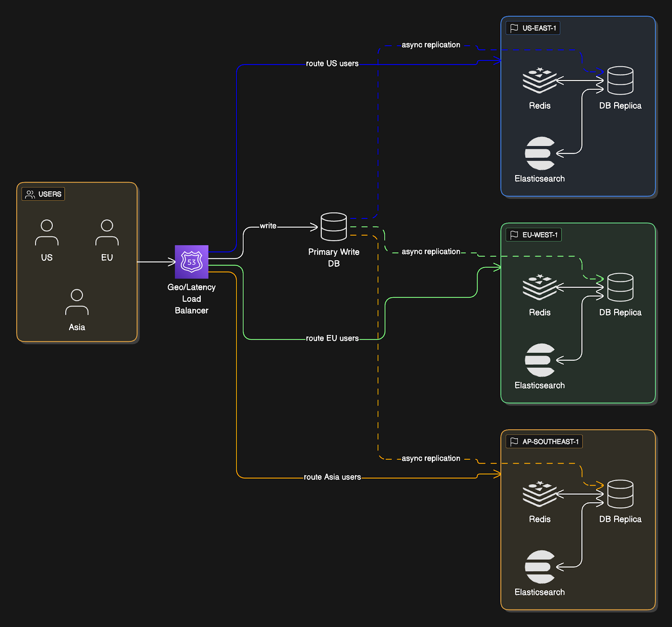Select Elasticsearch icon in EU-WEST-1 region
Viewport: 672px width, 627px height.
[540, 360]
